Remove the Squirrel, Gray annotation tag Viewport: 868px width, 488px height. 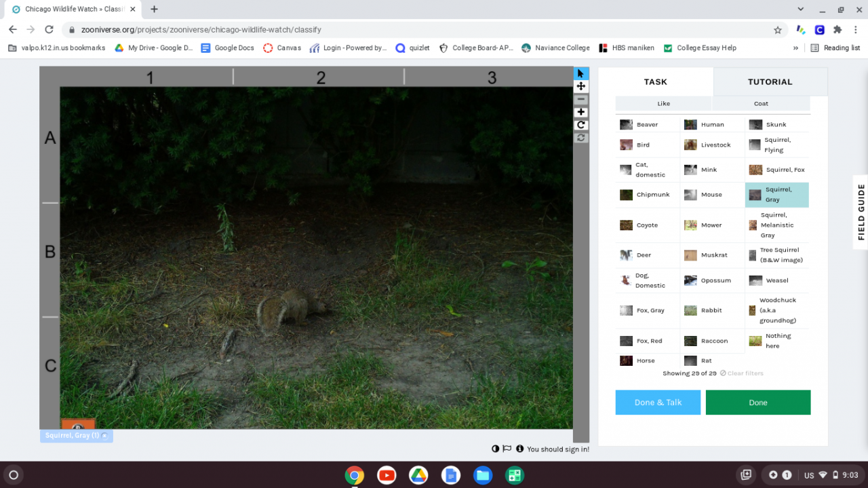click(104, 436)
